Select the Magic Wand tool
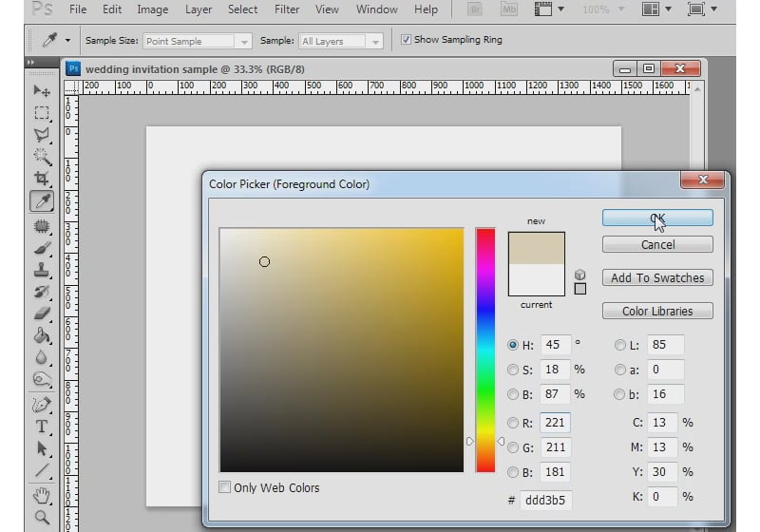Screen dimensions: 760x532 coord(42,157)
